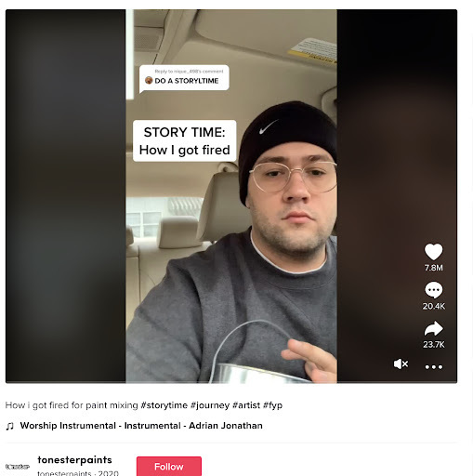Viewport: 473px width, 476px height.
Task: Like the video with the heart icon
Action: [433, 251]
